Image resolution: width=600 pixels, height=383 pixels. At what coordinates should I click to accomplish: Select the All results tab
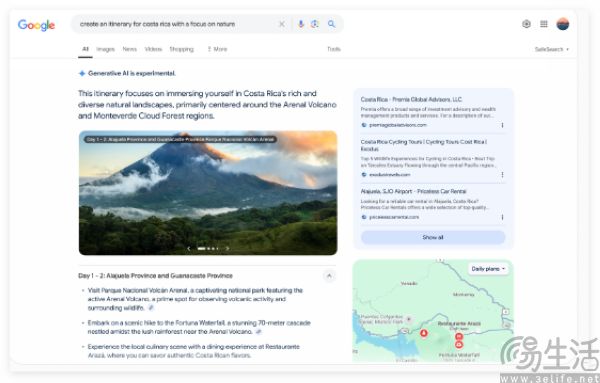pos(85,49)
